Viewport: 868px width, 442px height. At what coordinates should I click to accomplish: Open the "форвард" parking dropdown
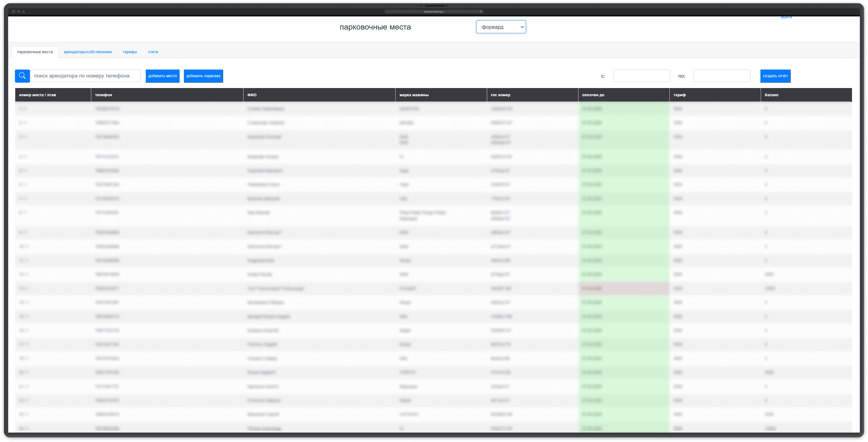501,27
